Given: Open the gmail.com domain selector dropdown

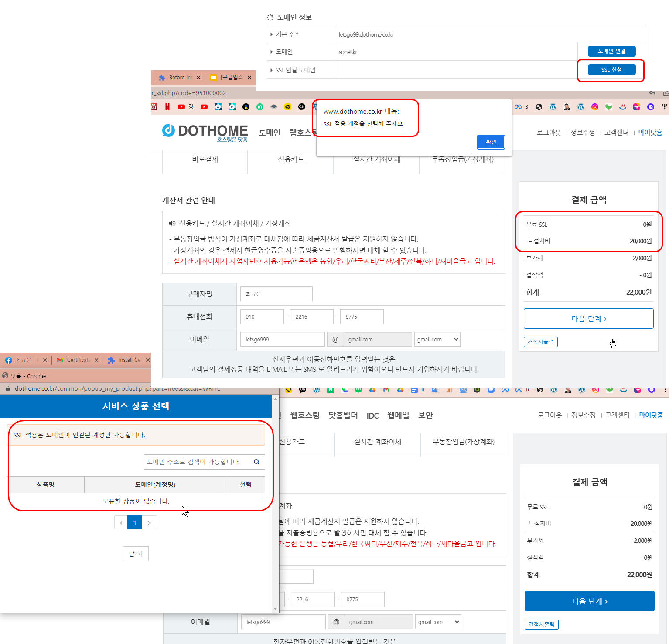Looking at the screenshot, I should (x=437, y=339).
